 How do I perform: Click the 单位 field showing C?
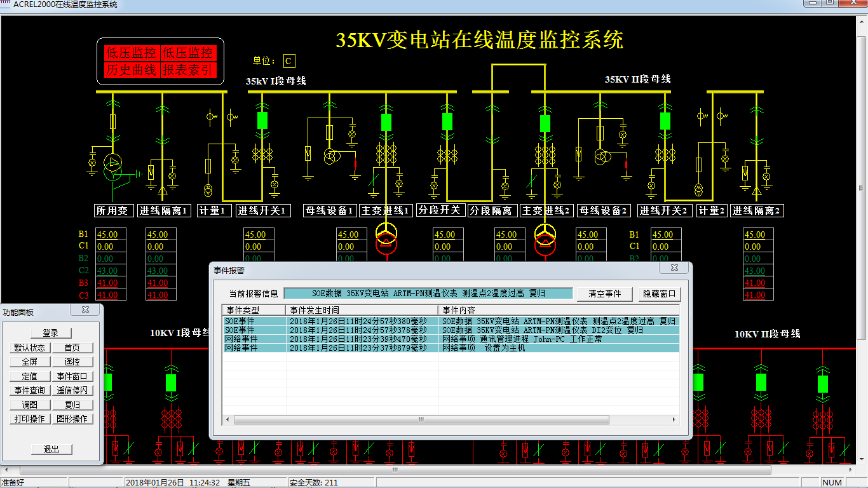point(288,61)
